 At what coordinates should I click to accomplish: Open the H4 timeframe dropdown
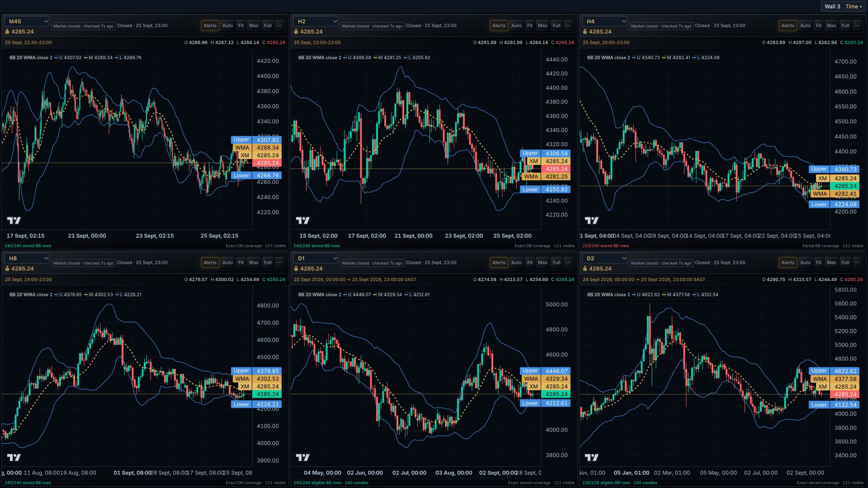604,21
